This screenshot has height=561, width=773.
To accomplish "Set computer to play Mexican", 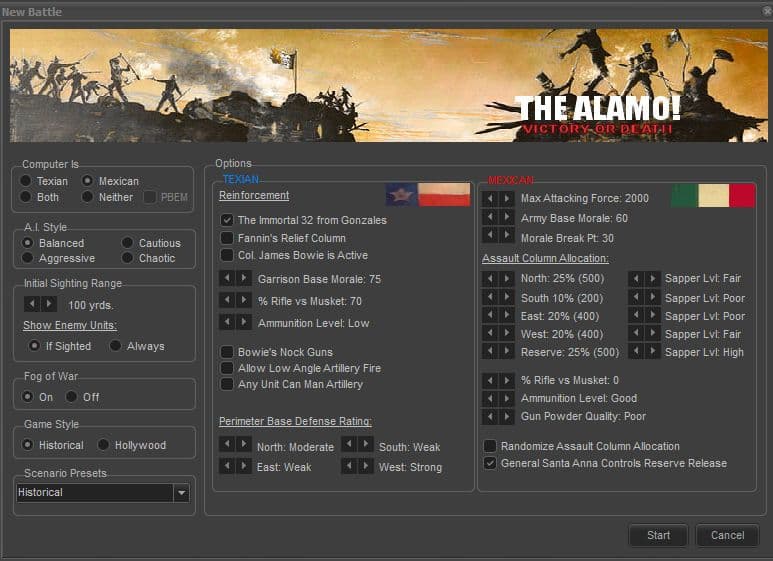I will click(x=87, y=181).
